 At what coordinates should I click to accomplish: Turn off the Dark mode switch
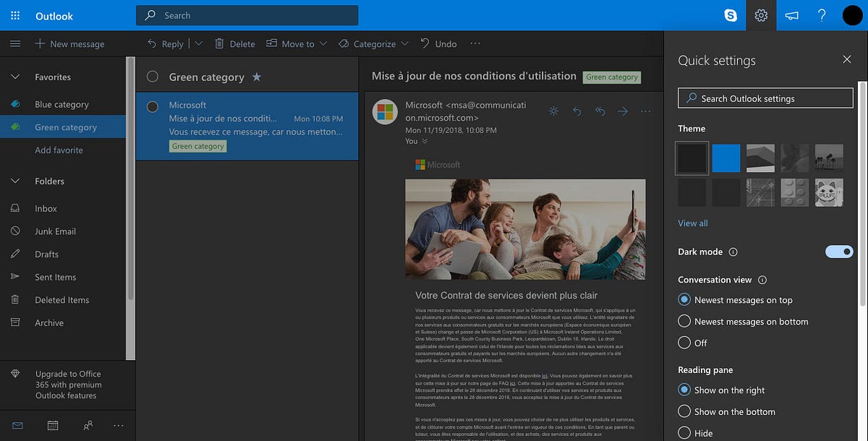pyautogui.click(x=839, y=252)
